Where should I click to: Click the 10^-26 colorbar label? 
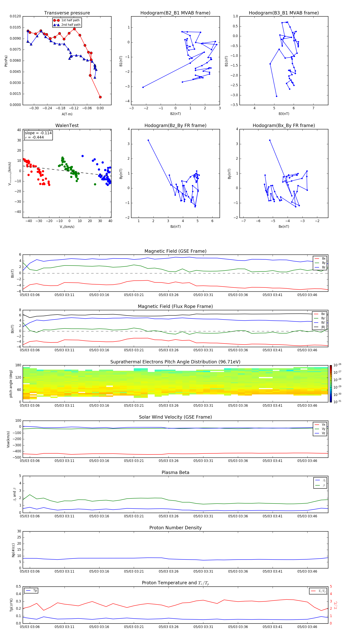click(x=337, y=365)
